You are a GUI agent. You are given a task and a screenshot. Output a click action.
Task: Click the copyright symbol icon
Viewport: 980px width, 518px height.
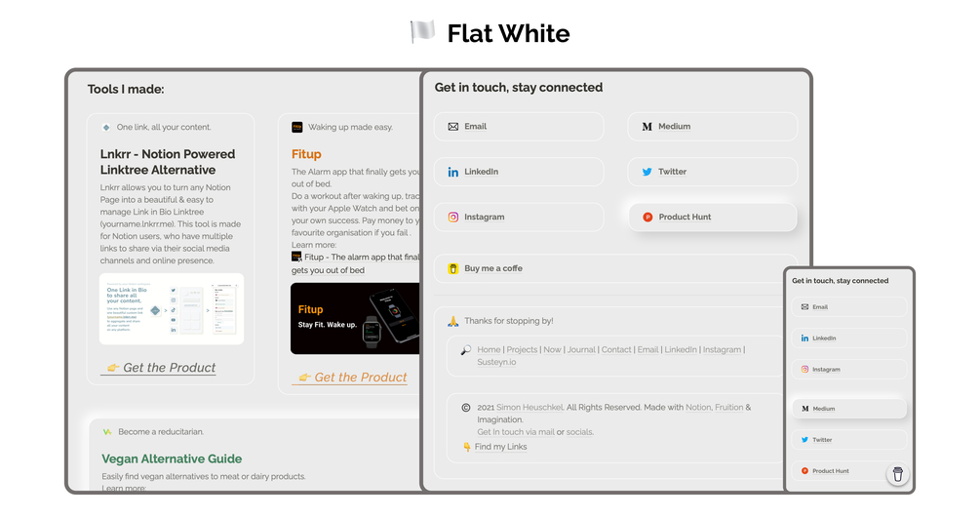coord(466,407)
